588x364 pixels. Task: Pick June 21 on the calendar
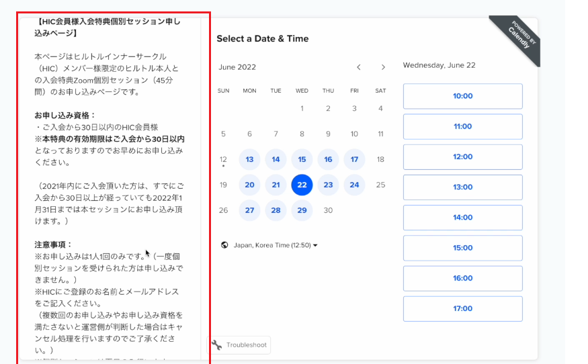tap(276, 185)
